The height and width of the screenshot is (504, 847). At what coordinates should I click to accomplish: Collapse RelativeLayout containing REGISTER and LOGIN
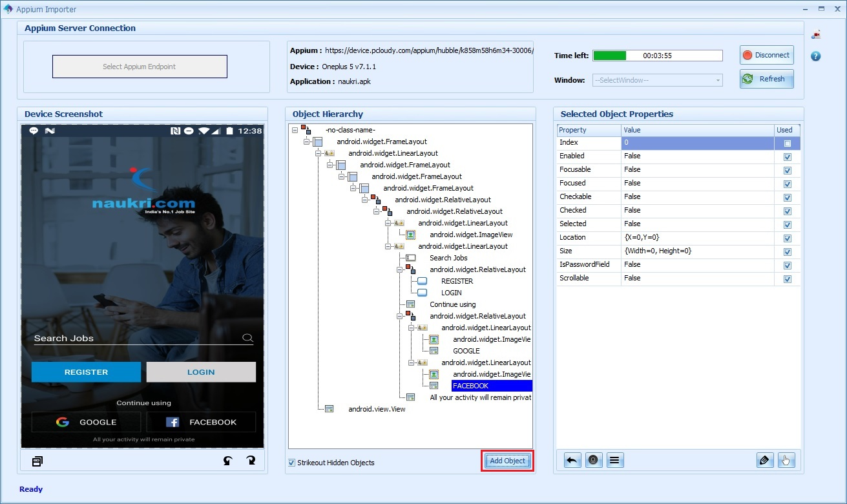(399, 269)
